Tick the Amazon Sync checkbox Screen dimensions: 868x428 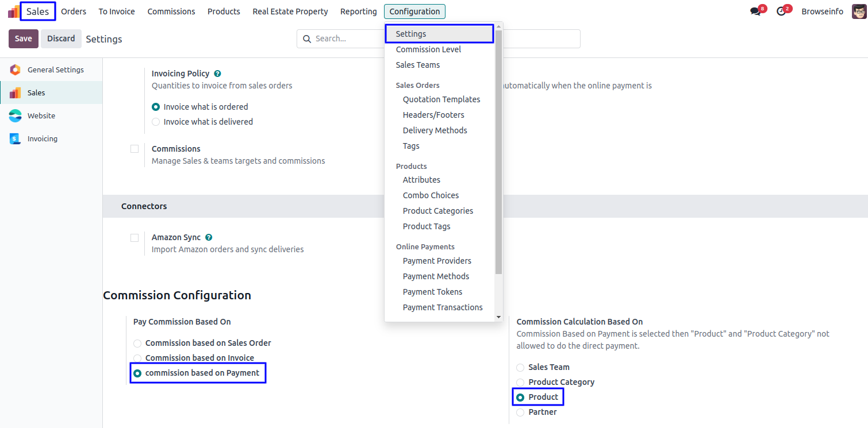[x=135, y=237]
